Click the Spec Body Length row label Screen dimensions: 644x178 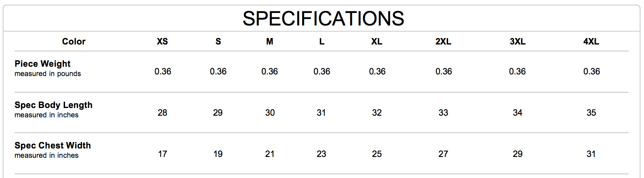(x=53, y=105)
